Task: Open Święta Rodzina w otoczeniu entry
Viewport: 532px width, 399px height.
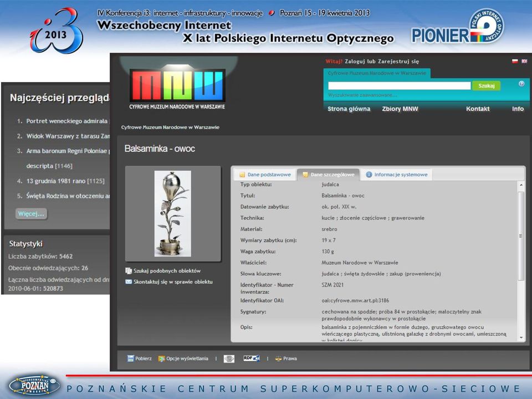Action: (68, 196)
